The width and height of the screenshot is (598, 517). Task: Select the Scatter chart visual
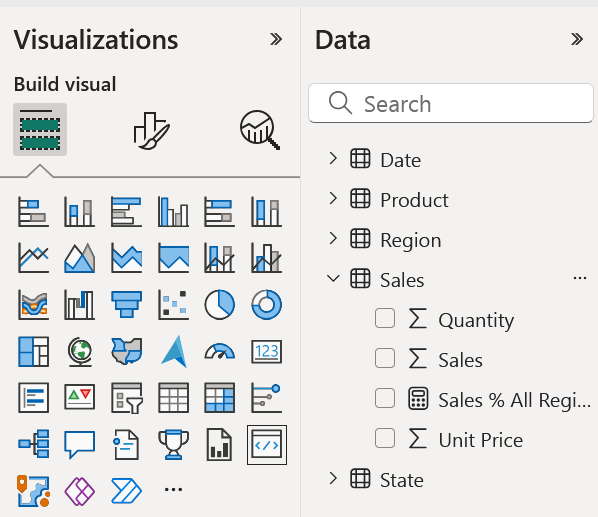click(x=174, y=305)
